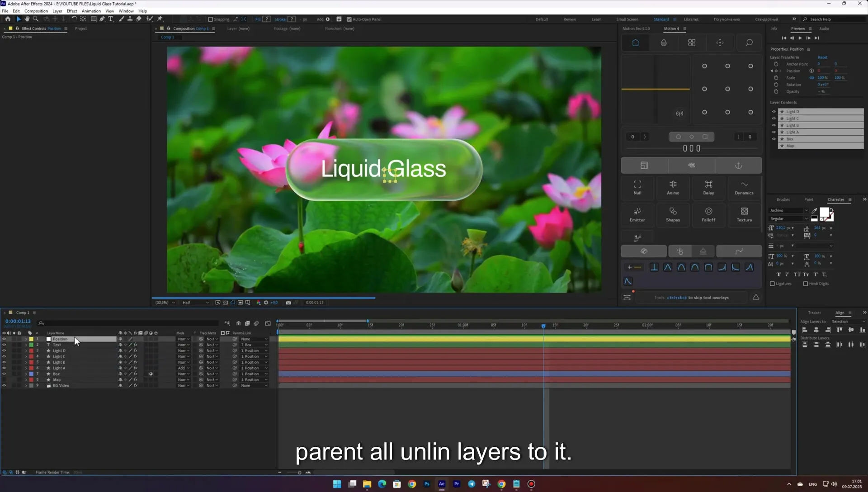This screenshot has height=492, width=868.
Task: Click the Dynamics tool in Motion 4
Action: 744,187
